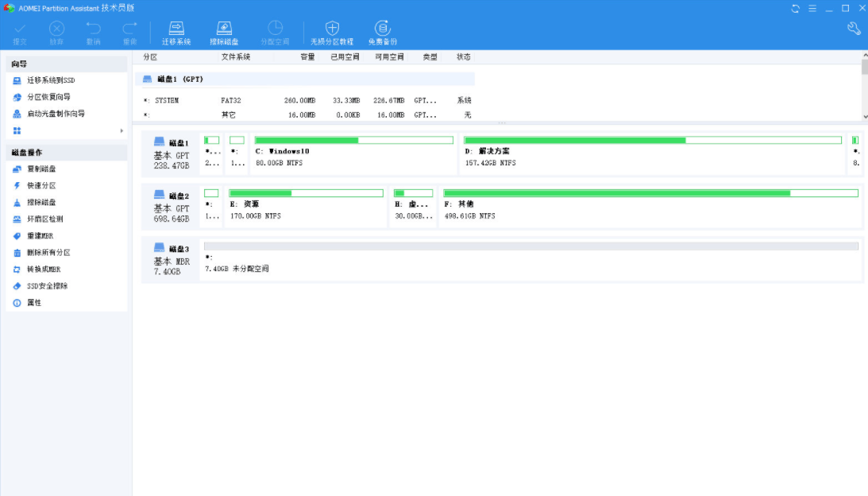Select the 迁移系统 (Migrate System) toolbar icon
Image resolution: width=868 pixels, height=496 pixels.
point(176,29)
